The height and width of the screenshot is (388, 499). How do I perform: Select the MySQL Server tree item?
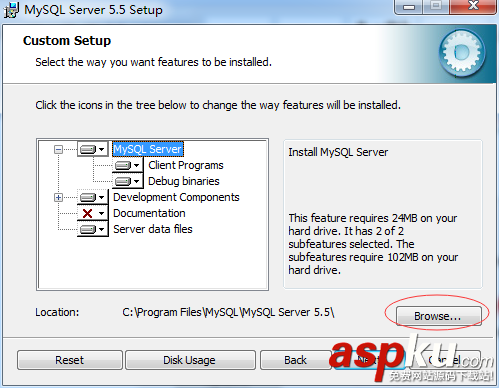coord(148,149)
